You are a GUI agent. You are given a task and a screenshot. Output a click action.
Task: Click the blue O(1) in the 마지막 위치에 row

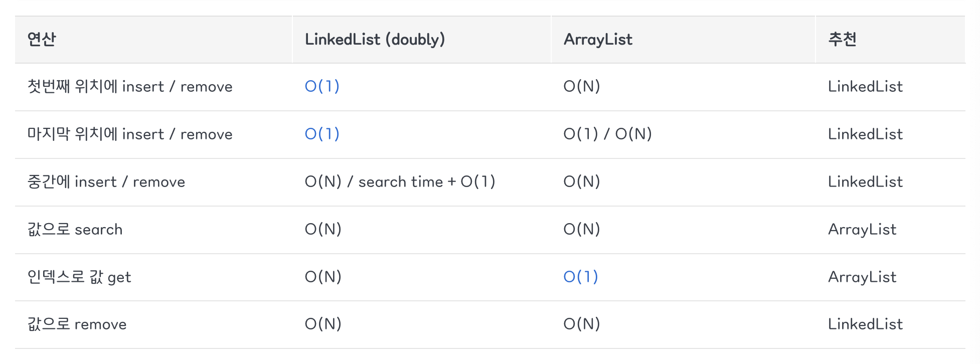[322, 134]
